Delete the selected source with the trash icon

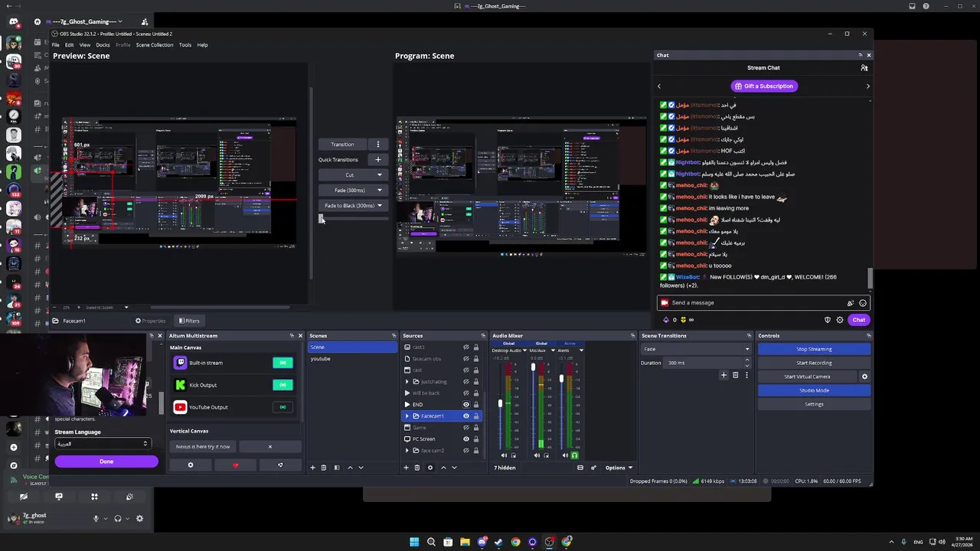coord(417,468)
